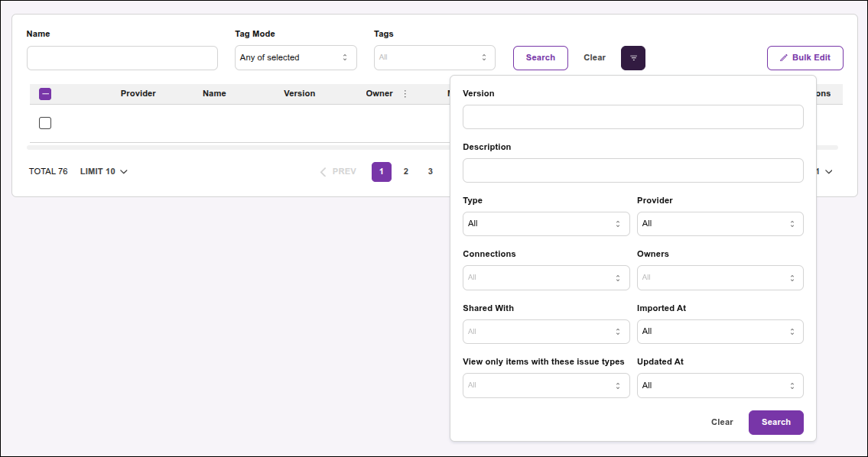The height and width of the screenshot is (457, 868).
Task: Click the PREV page arrow
Action: 338,172
